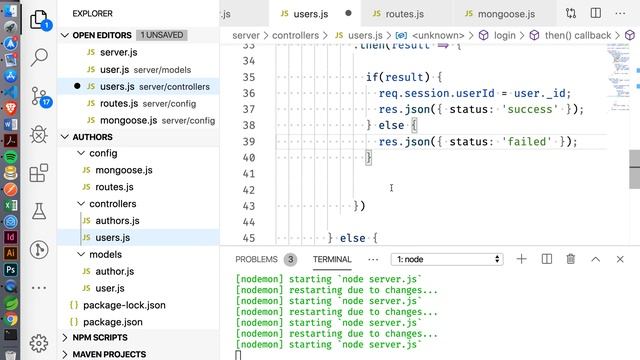Open Illustrator from the dock
Viewport: 640px width, 360px height.
click(10, 253)
